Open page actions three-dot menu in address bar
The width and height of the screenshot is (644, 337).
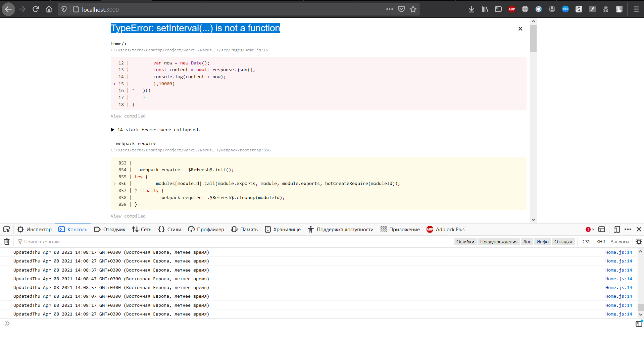pos(389,9)
